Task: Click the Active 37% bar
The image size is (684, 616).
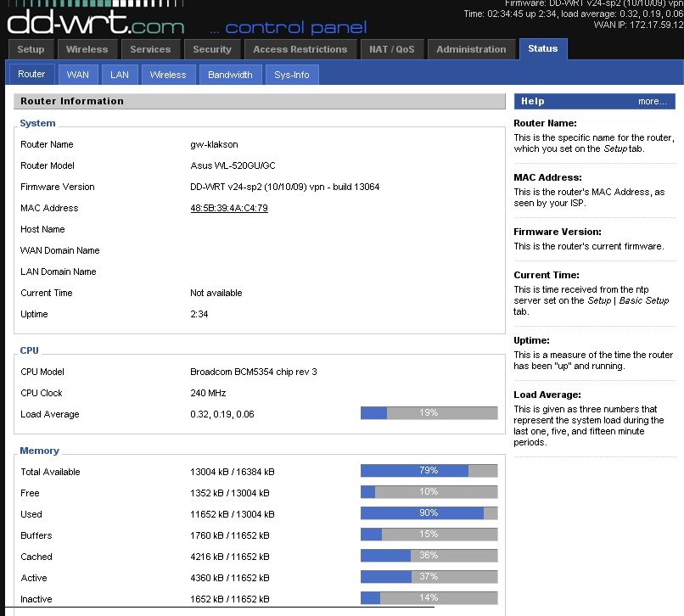Action: (429, 576)
